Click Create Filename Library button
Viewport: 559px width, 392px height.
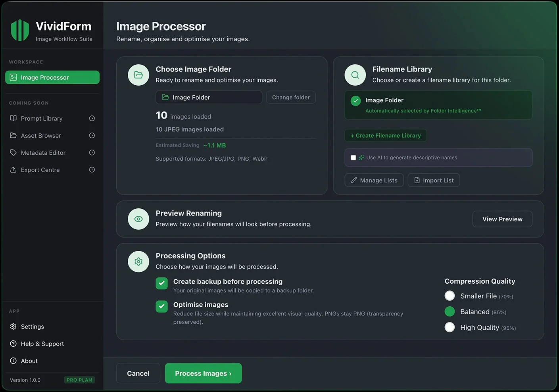coord(386,135)
